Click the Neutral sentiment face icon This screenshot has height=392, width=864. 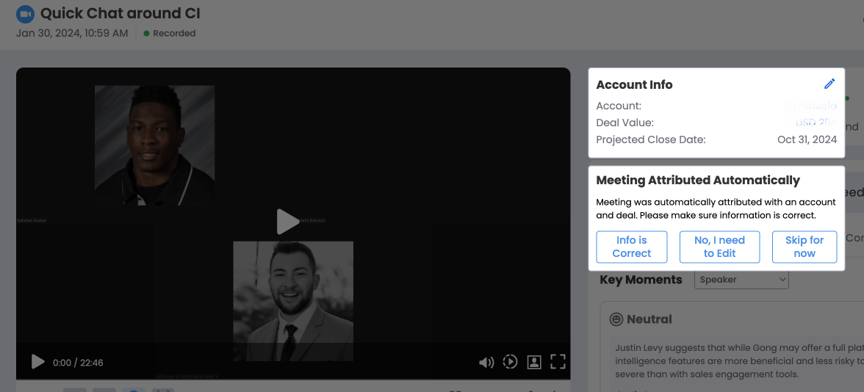tap(615, 319)
